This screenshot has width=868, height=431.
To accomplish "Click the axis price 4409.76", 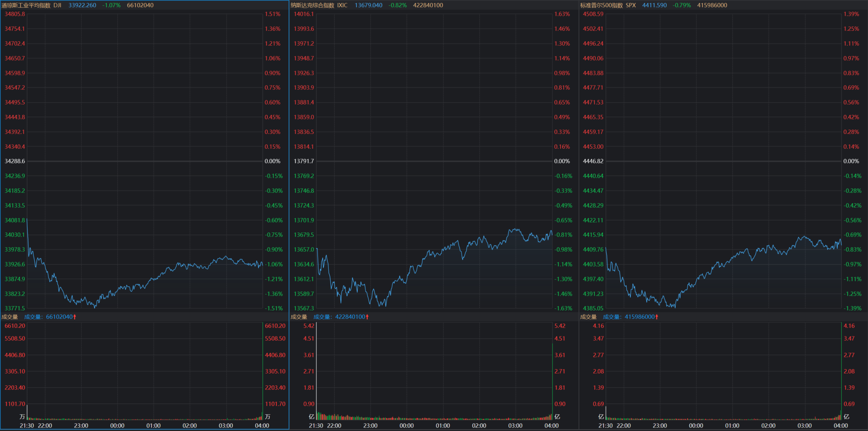I will click(593, 250).
